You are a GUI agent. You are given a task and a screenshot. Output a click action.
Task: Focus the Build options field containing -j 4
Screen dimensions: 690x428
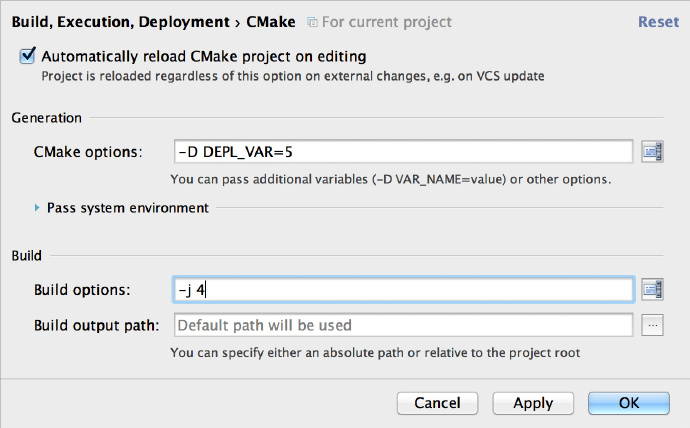point(404,289)
